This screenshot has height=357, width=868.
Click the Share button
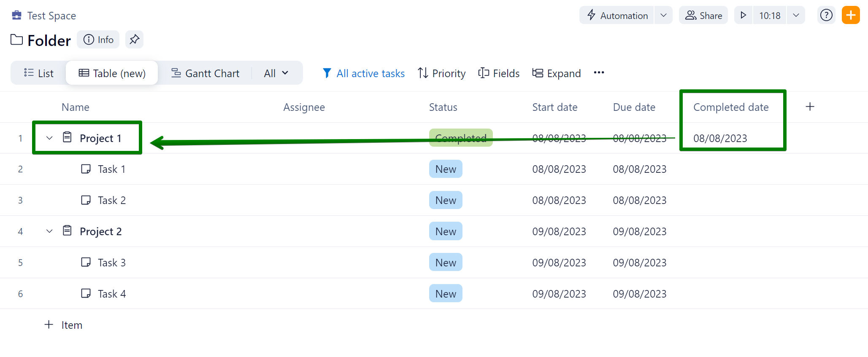[703, 16]
